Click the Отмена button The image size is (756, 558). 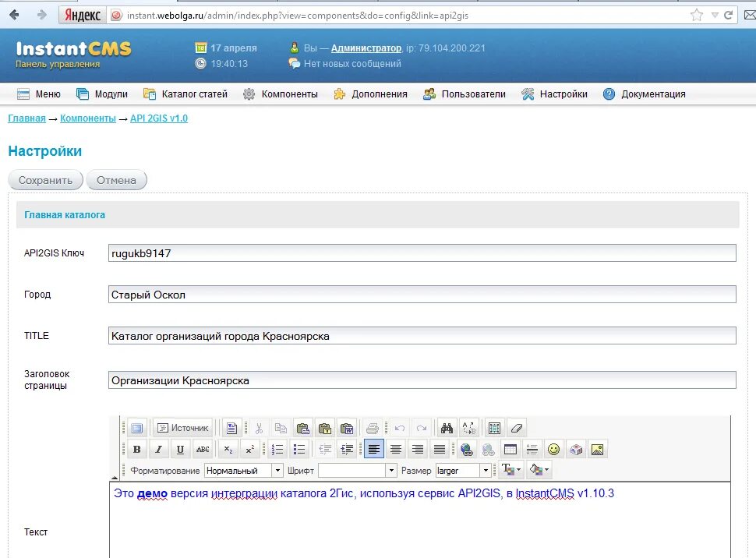point(116,180)
